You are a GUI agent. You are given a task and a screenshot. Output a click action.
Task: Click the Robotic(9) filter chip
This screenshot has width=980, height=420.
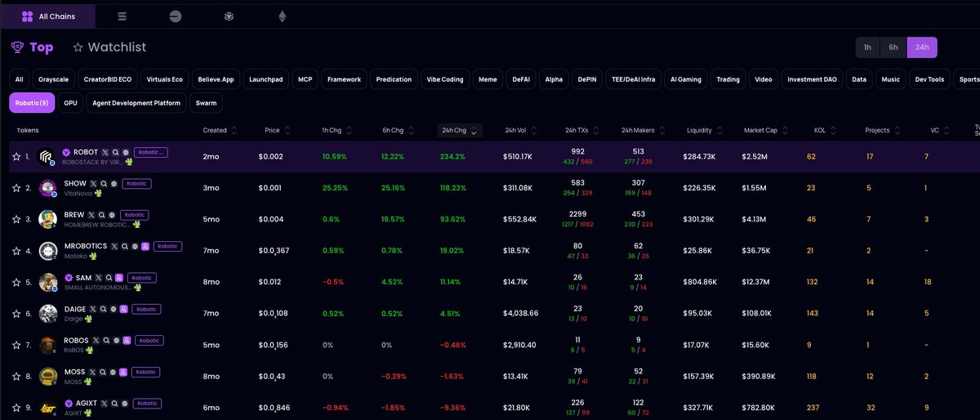[x=33, y=103]
